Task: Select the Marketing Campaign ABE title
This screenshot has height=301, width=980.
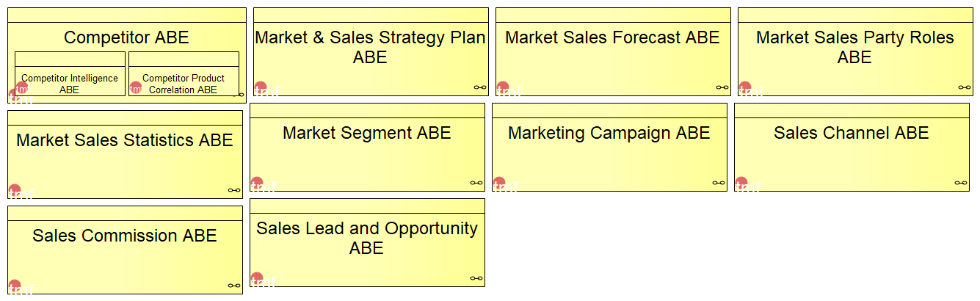Action: pos(609,133)
